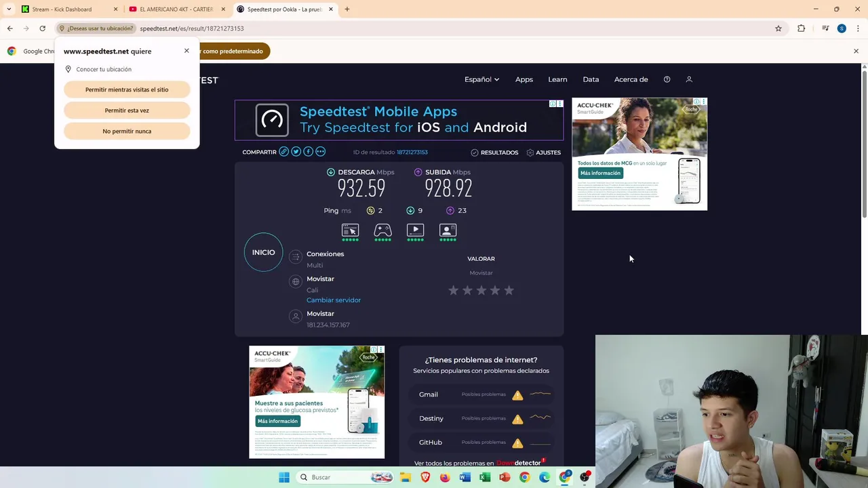Screen dimensions: 868x488
Task: Click the IP address 181.234.157.167
Action: 328,325
